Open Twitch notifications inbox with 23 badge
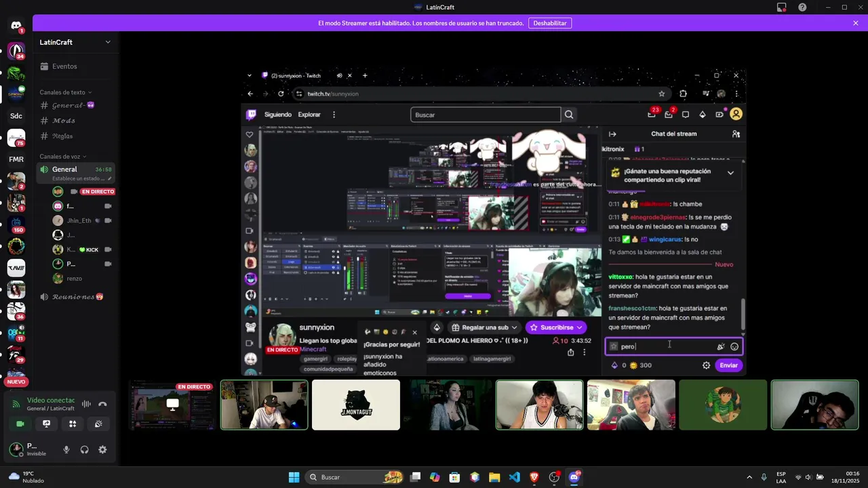Viewport: 868px width, 488px height. 652,115
